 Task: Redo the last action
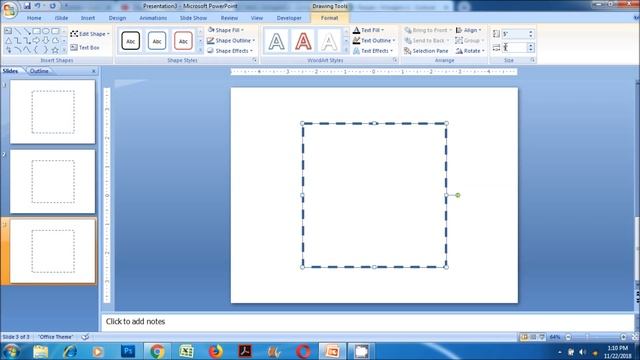pos(53,6)
